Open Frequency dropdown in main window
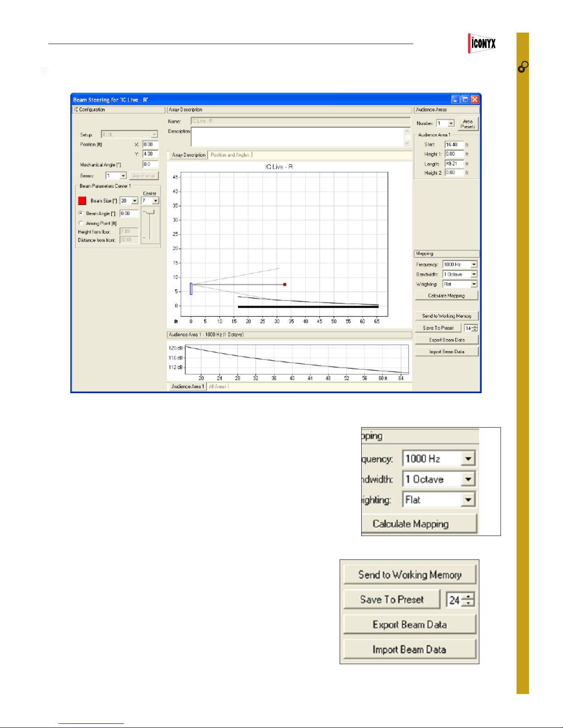563x728 pixels. (x=474, y=265)
